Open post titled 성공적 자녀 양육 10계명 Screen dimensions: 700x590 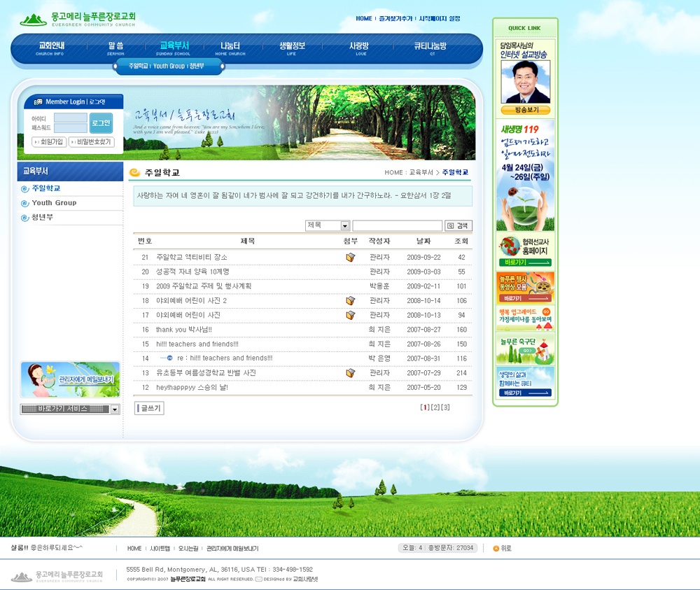click(x=192, y=272)
